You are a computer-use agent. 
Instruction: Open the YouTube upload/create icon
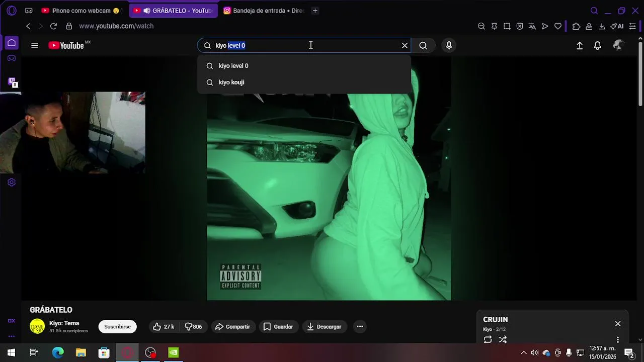click(x=580, y=45)
